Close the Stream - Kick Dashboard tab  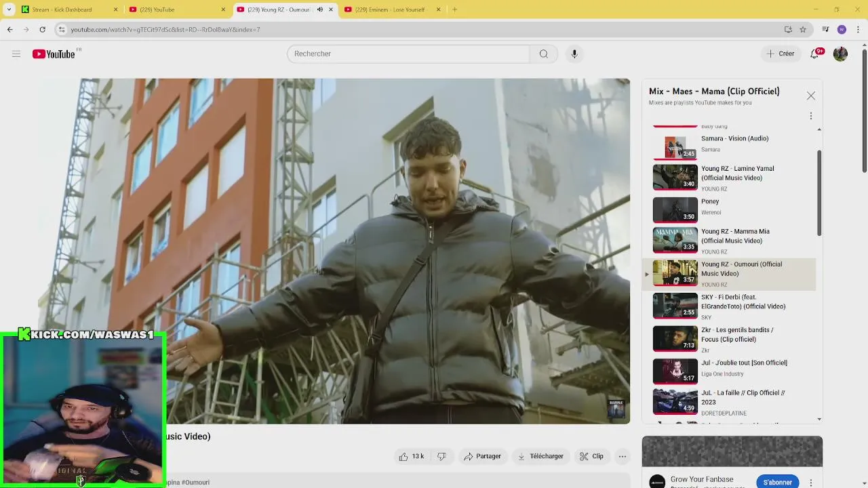pos(115,9)
